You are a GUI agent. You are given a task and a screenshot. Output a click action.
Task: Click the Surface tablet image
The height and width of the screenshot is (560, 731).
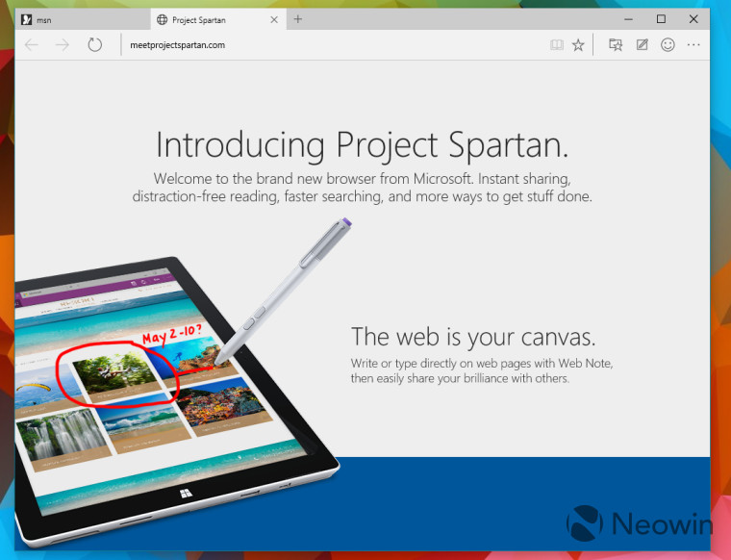tap(177, 401)
